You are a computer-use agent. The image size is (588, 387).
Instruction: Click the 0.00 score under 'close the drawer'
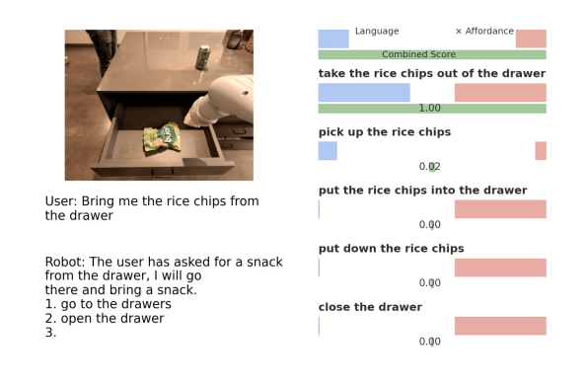pos(430,342)
